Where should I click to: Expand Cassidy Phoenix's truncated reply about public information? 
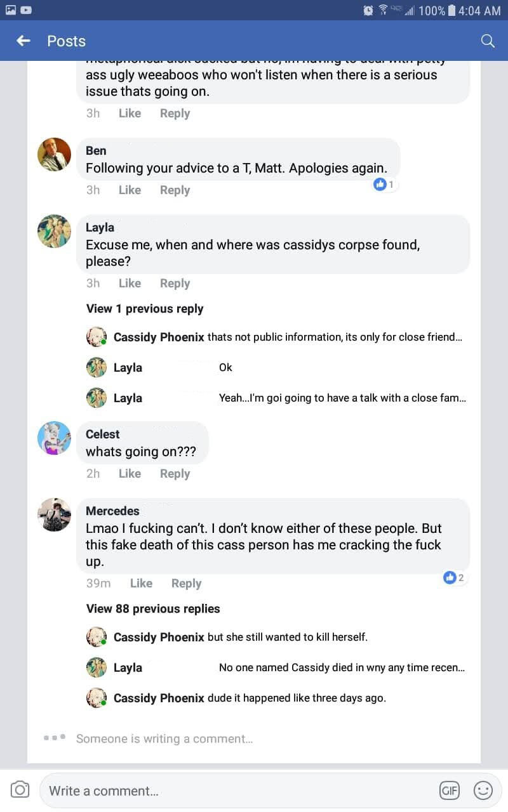(x=335, y=337)
